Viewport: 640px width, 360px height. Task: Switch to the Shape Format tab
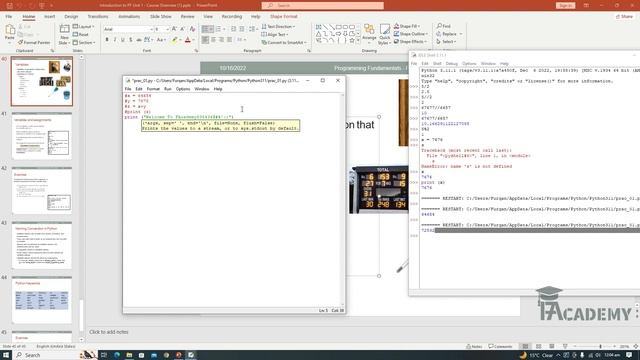(x=284, y=16)
